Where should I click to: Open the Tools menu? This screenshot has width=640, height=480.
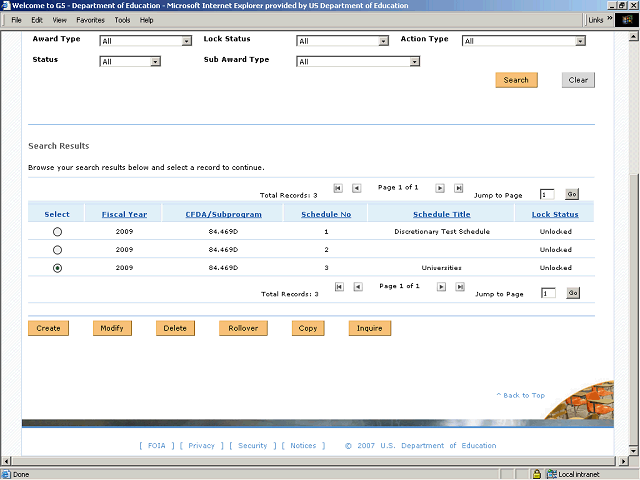tap(122, 20)
